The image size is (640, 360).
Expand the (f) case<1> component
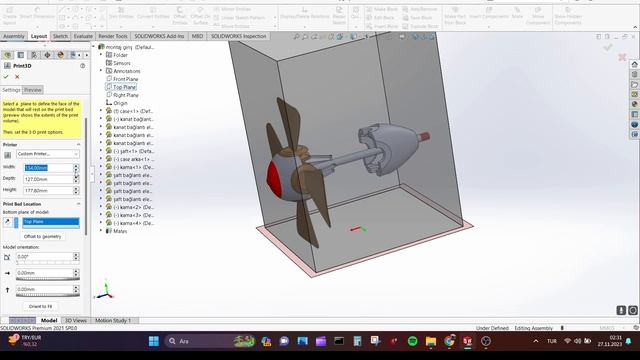click(101, 111)
